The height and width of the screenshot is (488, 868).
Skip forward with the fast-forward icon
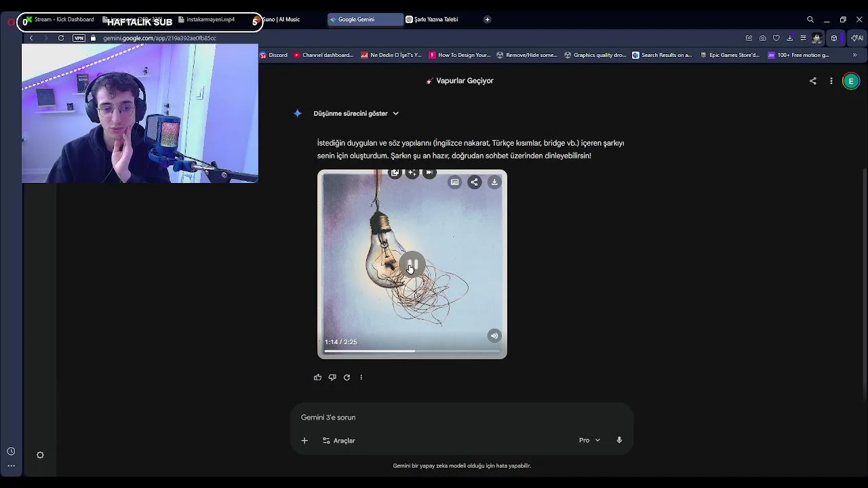[x=429, y=173]
